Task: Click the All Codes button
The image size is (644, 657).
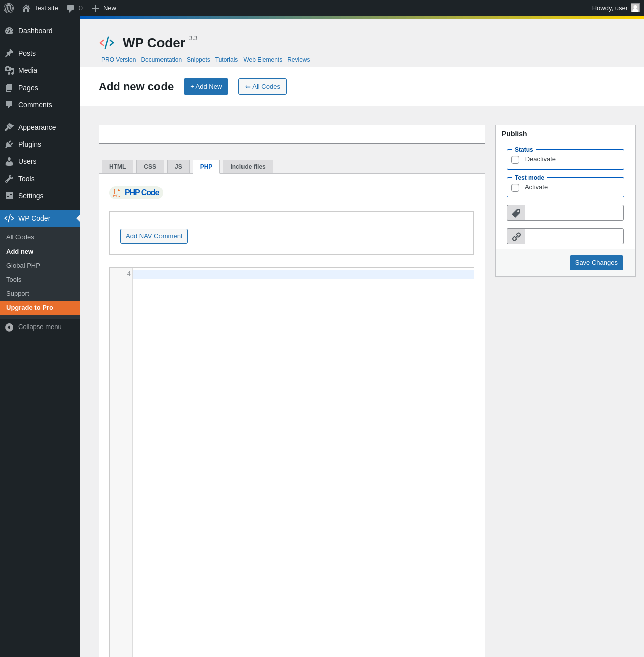Action: tap(263, 87)
